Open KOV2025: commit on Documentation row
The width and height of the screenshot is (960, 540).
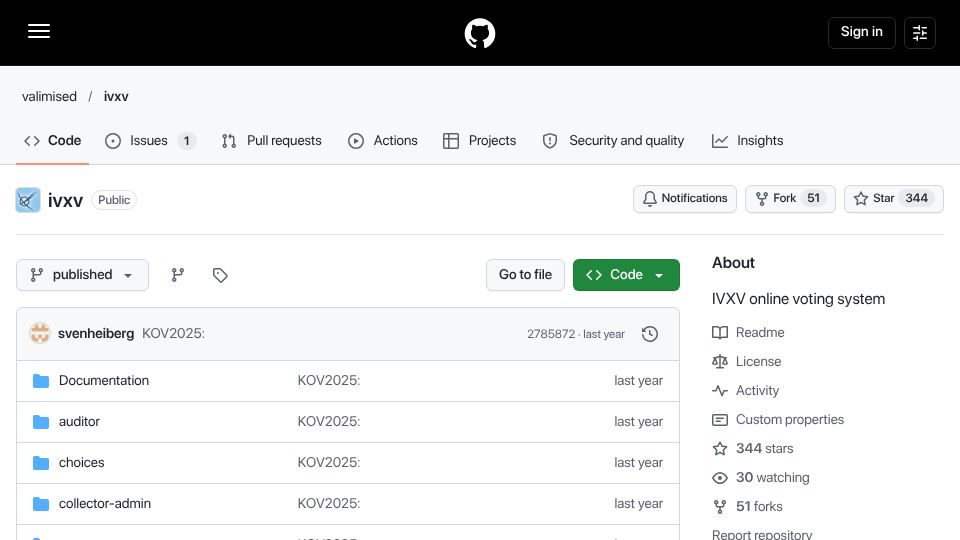(329, 381)
